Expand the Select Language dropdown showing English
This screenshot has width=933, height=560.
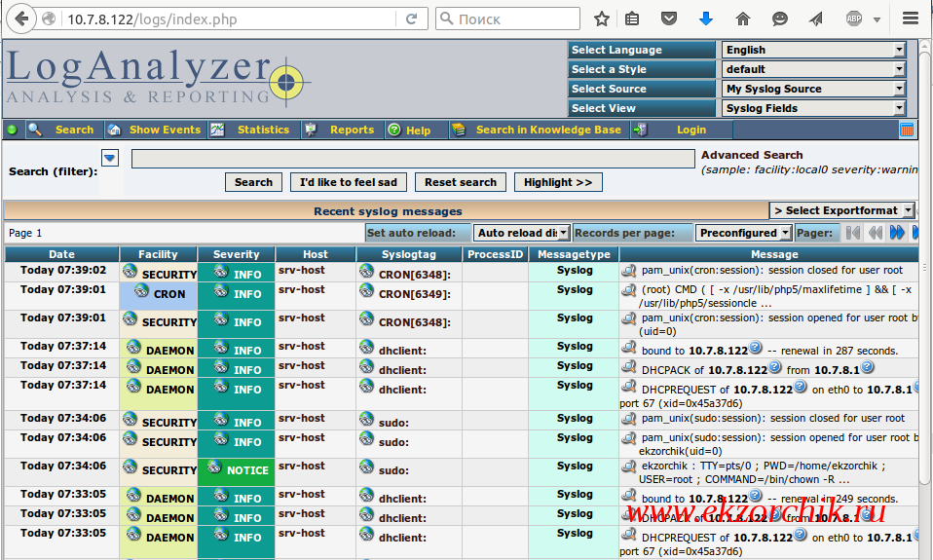click(x=814, y=50)
